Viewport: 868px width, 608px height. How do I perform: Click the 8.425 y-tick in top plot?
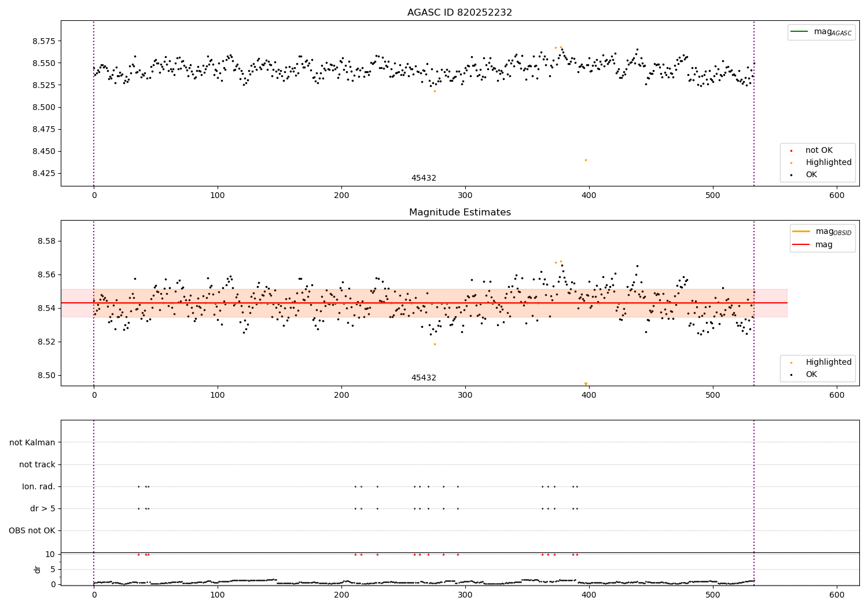[x=43, y=173]
